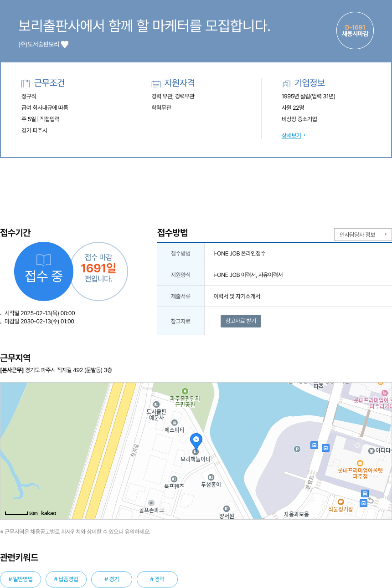Click the 자음과모음 label on map

pos(296,514)
